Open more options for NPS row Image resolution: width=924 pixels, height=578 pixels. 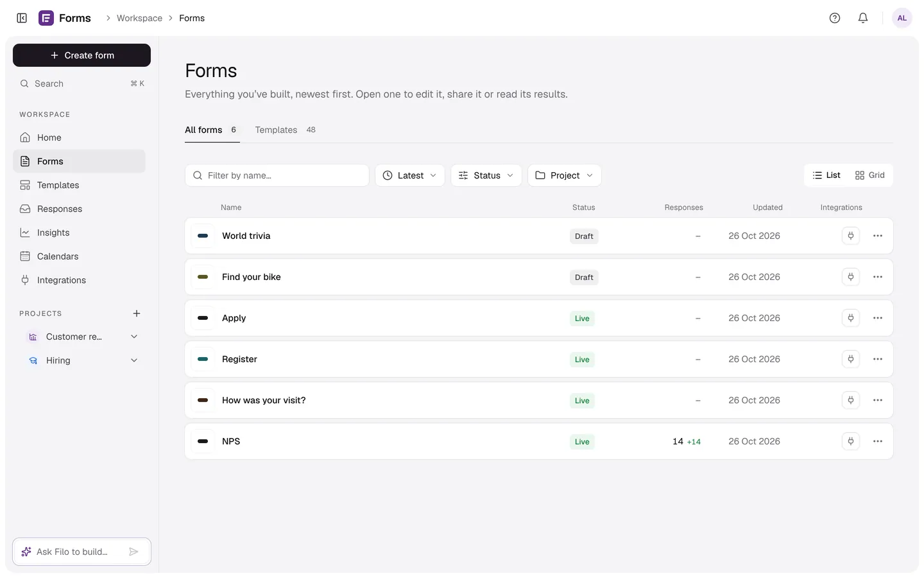878,441
